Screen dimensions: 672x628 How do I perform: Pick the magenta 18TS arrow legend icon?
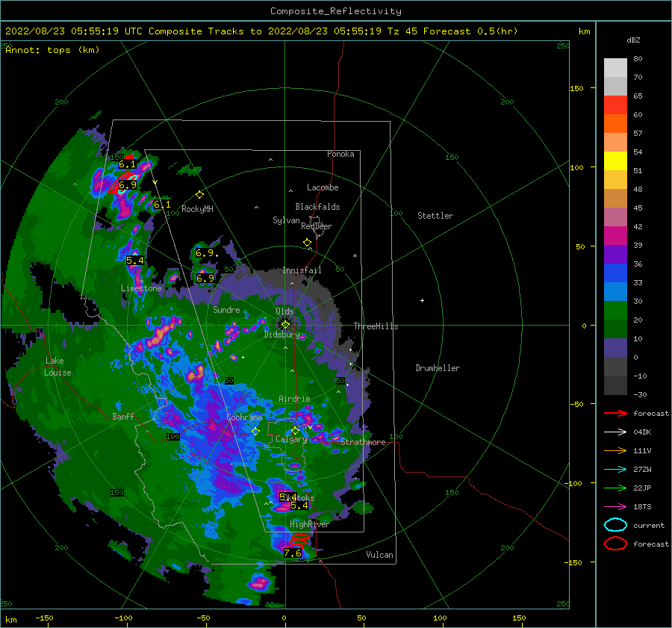(615, 507)
